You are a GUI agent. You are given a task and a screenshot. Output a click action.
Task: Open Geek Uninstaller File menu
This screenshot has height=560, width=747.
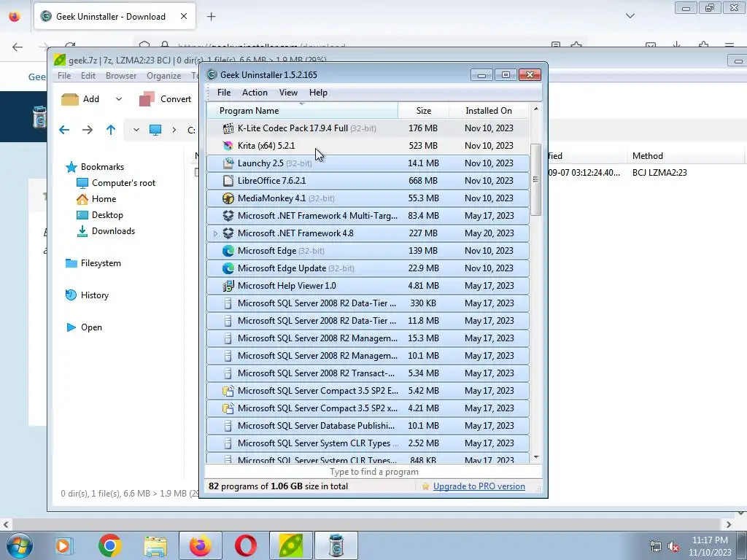click(x=224, y=93)
